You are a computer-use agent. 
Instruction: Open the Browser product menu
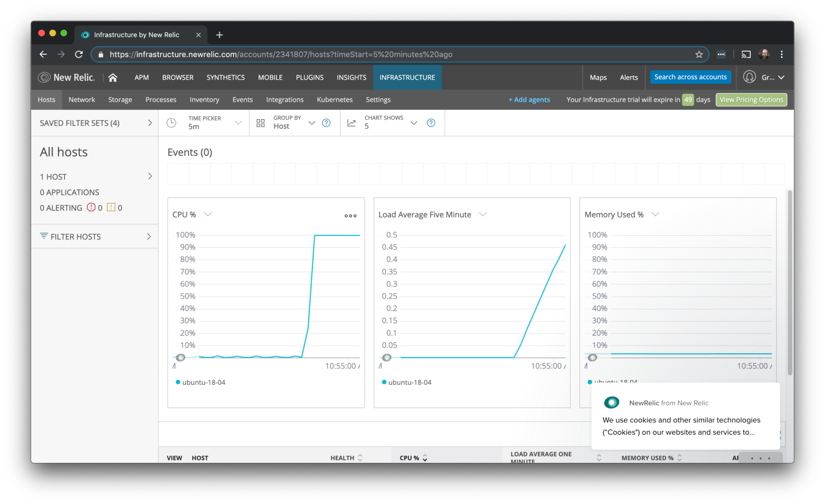pyautogui.click(x=178, y=78)
